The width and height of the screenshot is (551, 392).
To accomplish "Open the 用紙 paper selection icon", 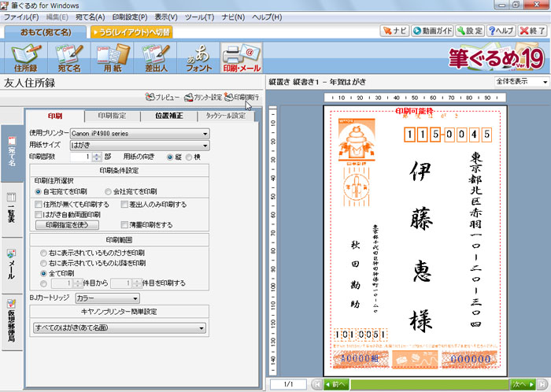I will [x=113, y=58].
